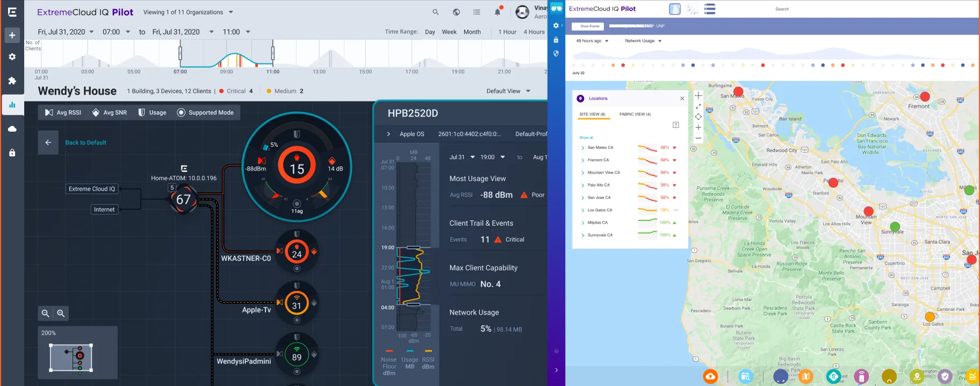Open the puzzle piece plugins icon
Viewport: 980px width, 386px height.
point(12,81)
